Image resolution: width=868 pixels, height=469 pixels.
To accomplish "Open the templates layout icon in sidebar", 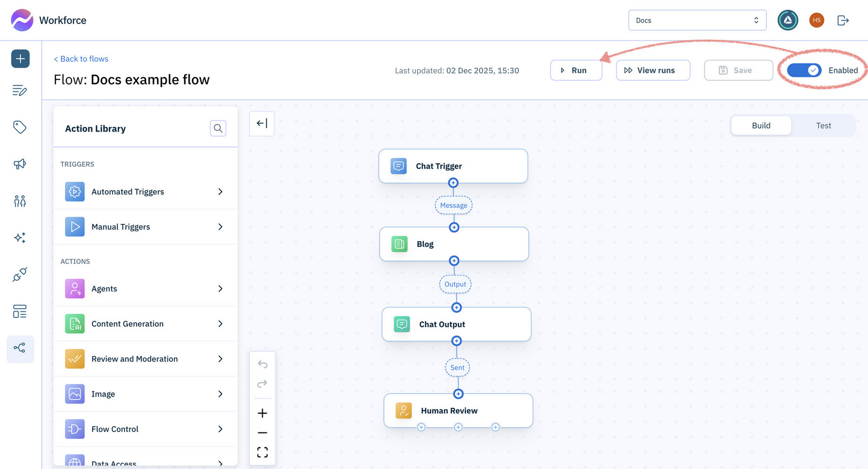I will pyautogui.click(x=20, y=312).
